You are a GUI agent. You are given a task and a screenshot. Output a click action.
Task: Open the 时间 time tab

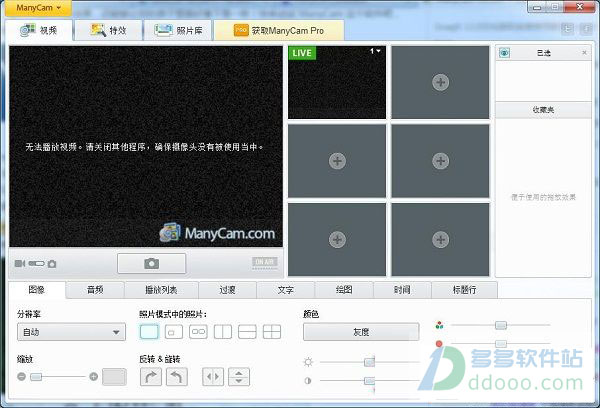402,290
